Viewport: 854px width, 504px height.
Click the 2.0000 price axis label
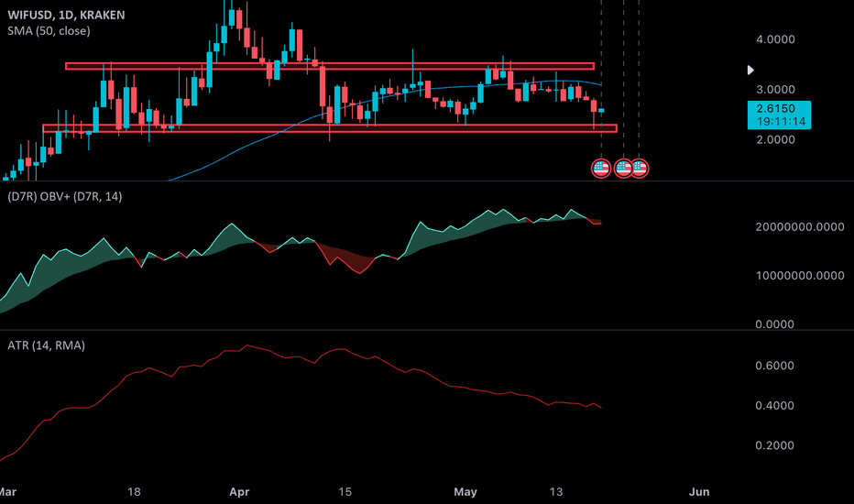[x=775, y=139]
